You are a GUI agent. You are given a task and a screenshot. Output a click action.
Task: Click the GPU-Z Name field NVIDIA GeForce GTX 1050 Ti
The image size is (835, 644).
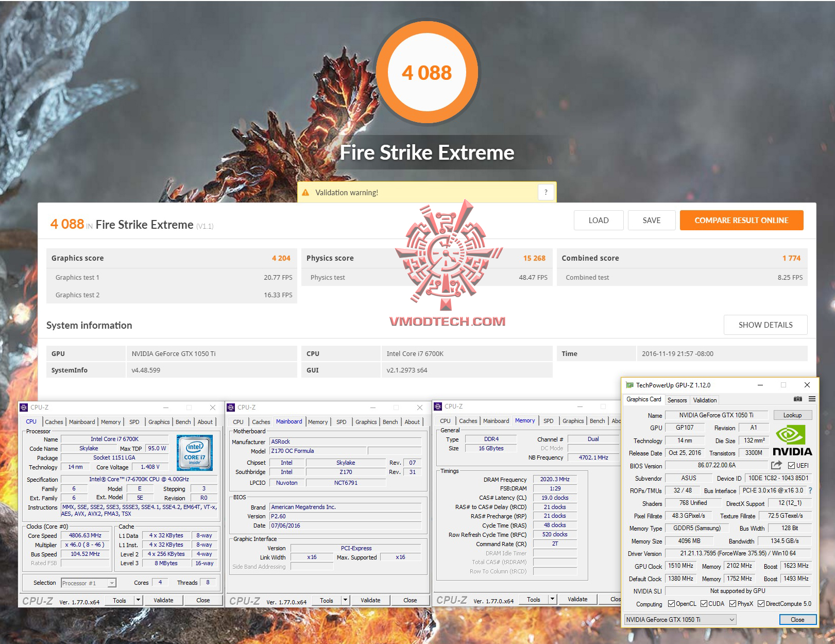716,415
